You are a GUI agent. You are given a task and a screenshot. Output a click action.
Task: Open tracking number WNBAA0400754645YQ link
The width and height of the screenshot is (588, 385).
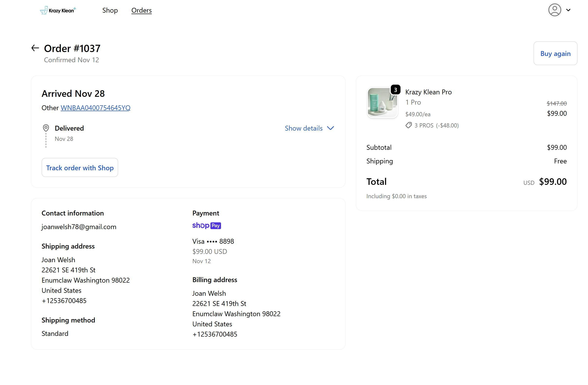(95, 108)
